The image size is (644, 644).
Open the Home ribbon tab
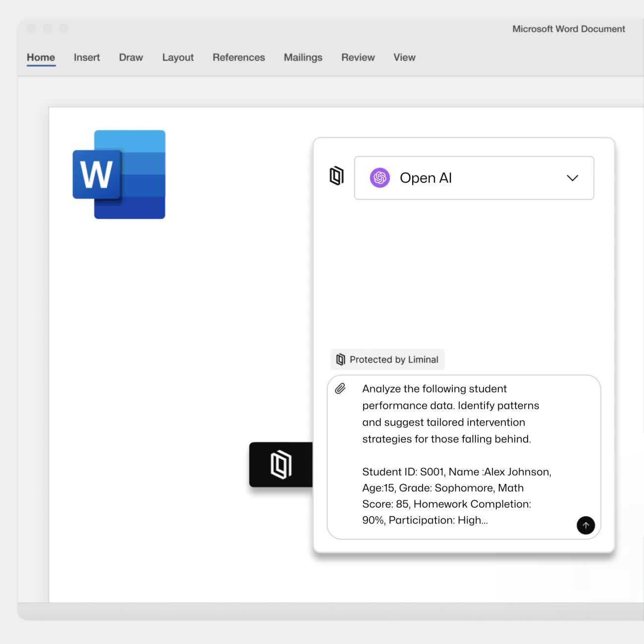pos(41,57)
